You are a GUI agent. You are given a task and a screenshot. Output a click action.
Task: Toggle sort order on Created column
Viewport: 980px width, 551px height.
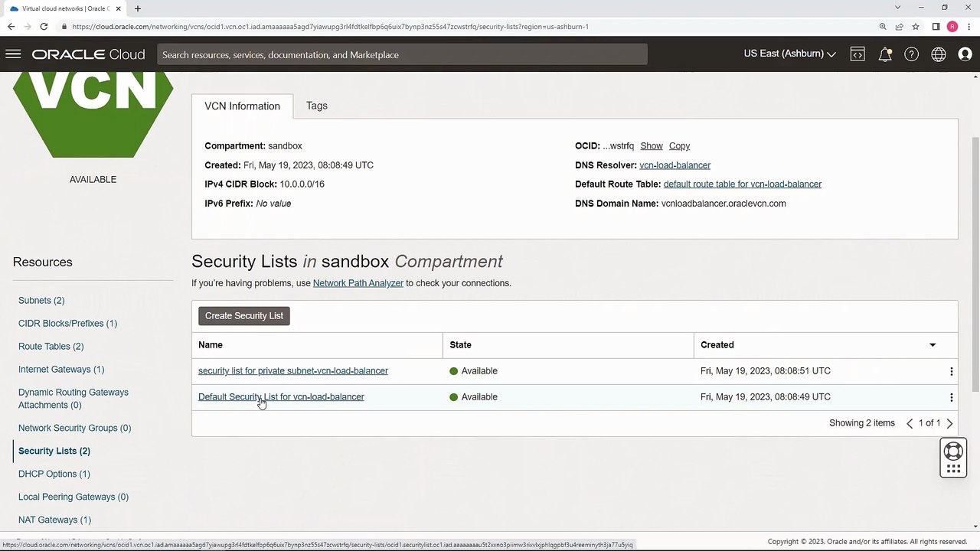pyautogui.click(x=933, y=345)
